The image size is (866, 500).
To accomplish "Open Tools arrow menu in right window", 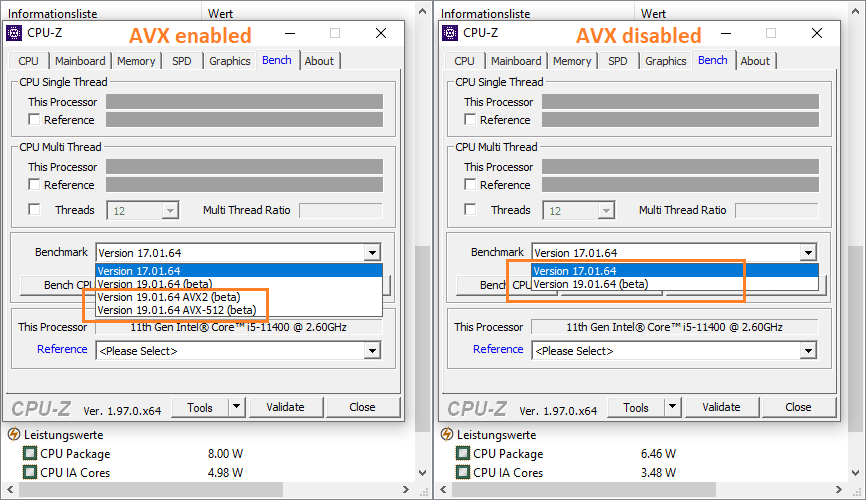I will point(672,407).
